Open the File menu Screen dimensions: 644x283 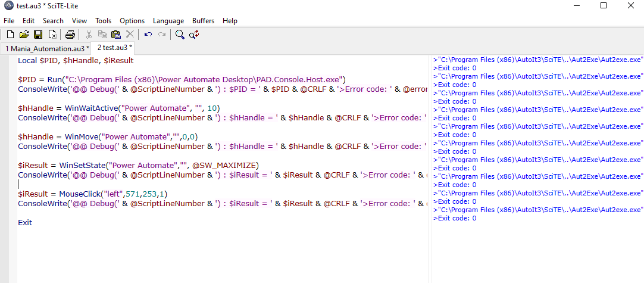click(8, 21)
